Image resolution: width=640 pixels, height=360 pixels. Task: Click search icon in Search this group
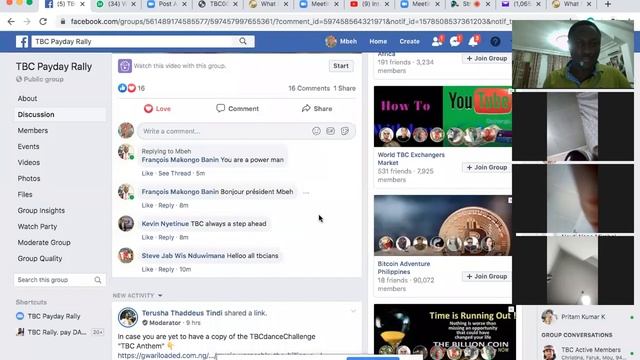[x=98, y=280]
